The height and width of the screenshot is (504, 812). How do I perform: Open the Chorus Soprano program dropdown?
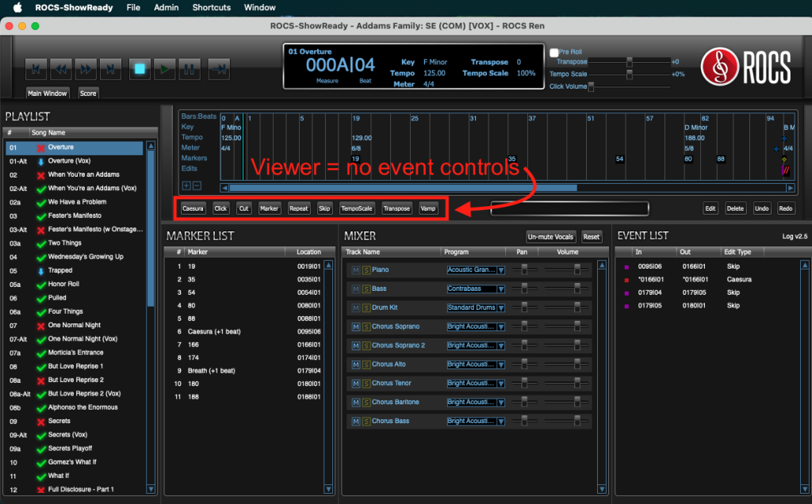[x=501, y=327]
